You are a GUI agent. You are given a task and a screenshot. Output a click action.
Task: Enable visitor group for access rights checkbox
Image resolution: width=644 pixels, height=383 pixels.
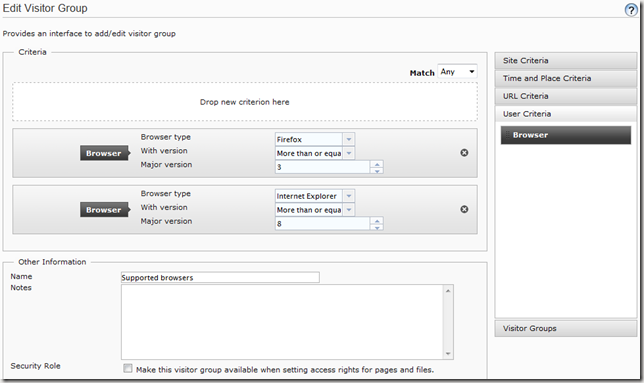point(128,368)
